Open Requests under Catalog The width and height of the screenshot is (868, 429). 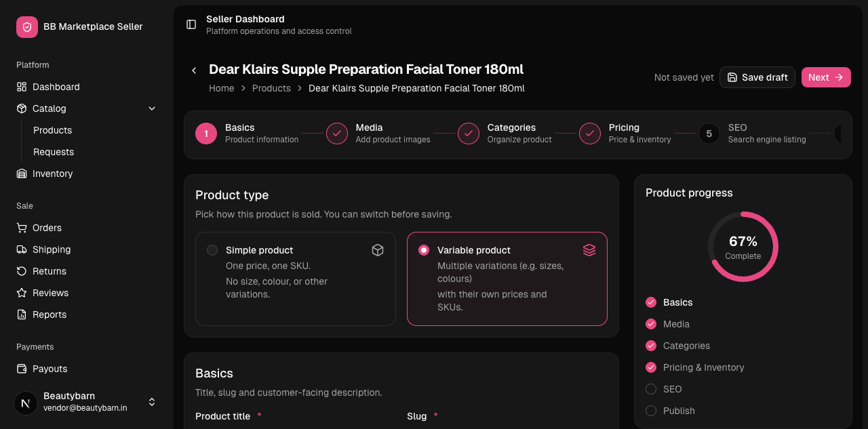click(x=95, y=152)
